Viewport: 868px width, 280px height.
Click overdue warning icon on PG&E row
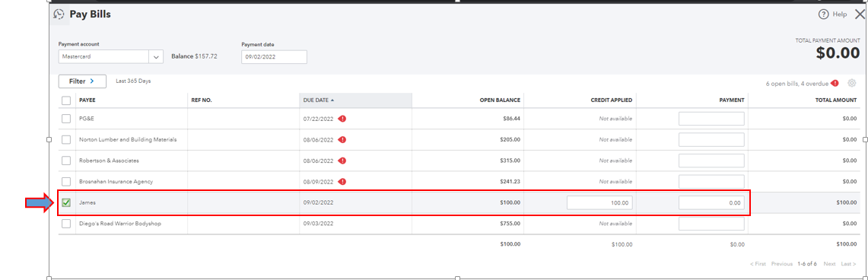tap(342, 119)
